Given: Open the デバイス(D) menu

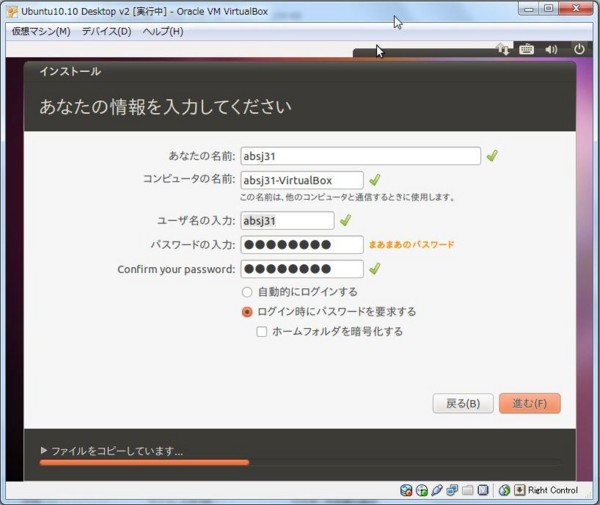Looking at the screenshot, I should point(106,31).
